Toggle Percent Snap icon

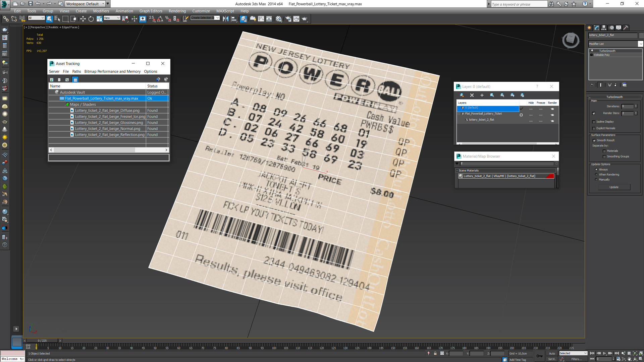(x=168, y=19)
